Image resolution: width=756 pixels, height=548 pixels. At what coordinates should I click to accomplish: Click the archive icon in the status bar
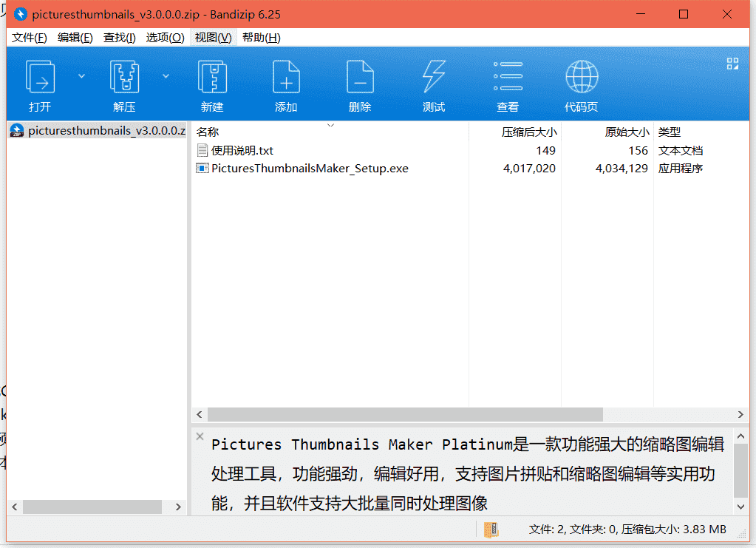491,530
